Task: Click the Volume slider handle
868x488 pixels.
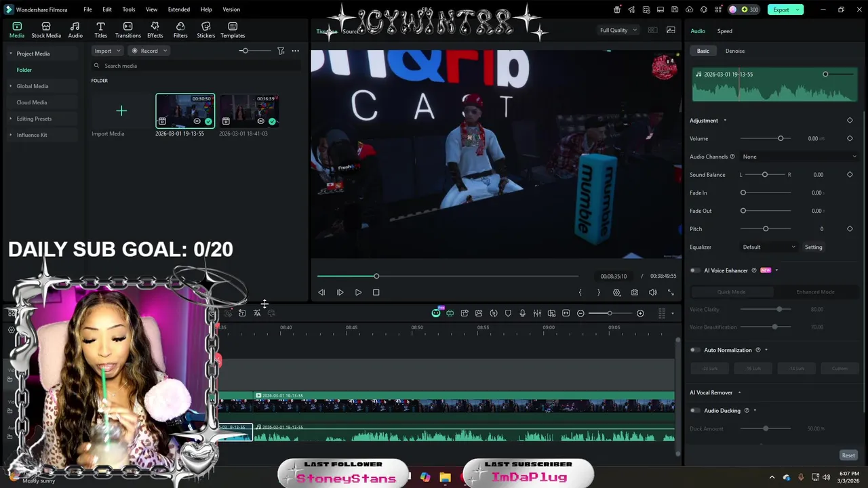Action: pos(781,138)
